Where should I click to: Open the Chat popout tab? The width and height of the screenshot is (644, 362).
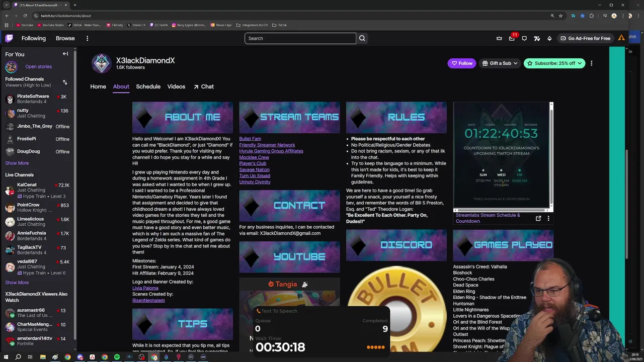[204, 86]
